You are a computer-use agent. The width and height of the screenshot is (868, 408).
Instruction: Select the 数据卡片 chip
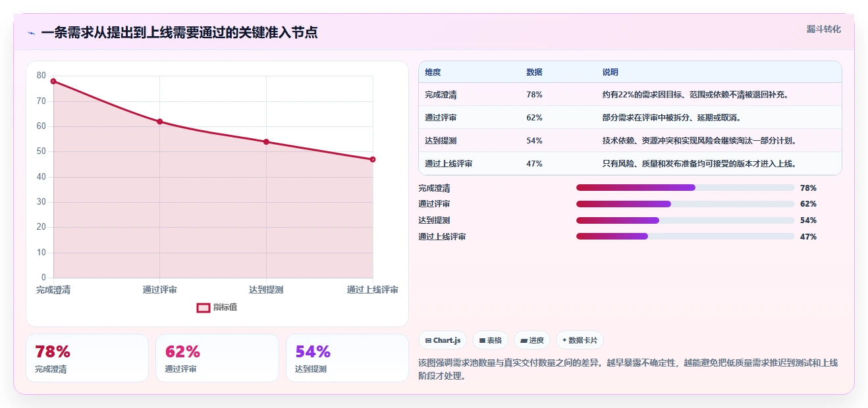580,340
